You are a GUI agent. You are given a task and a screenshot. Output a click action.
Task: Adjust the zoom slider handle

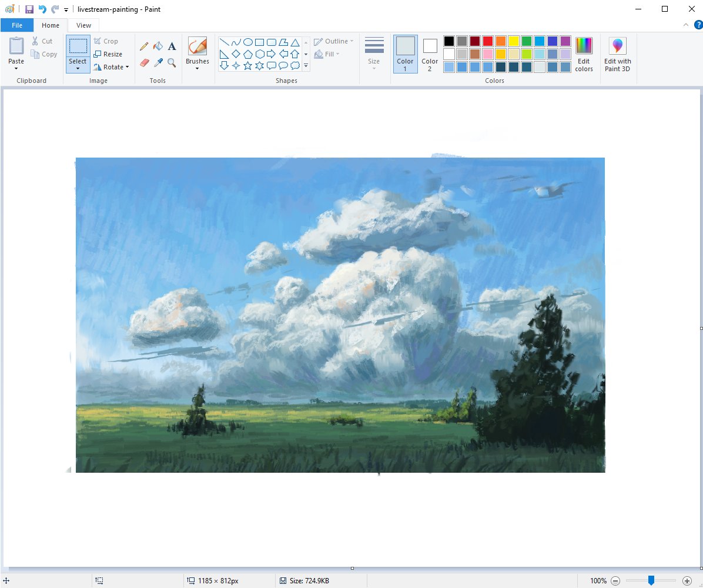click(x=651, y=580)
